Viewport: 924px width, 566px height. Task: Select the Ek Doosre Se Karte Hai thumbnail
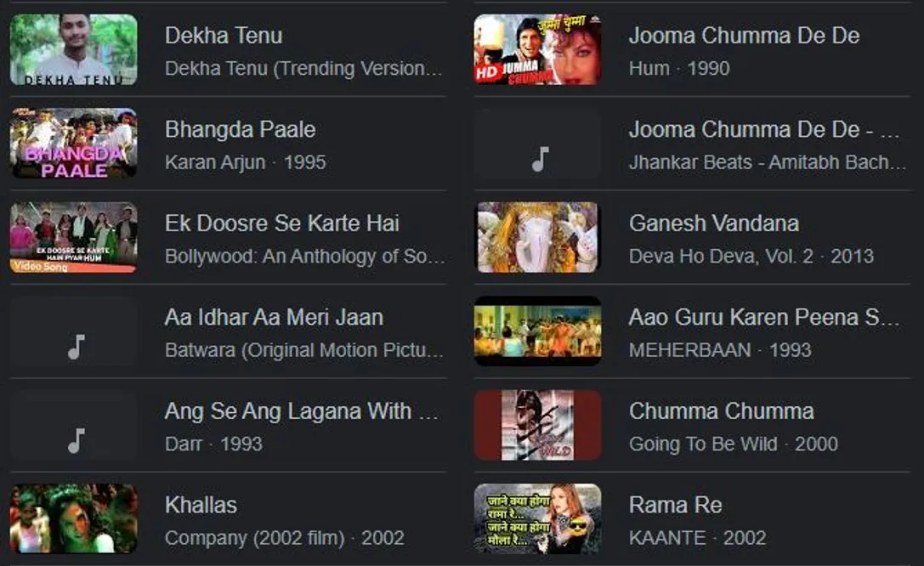point(74,237)
